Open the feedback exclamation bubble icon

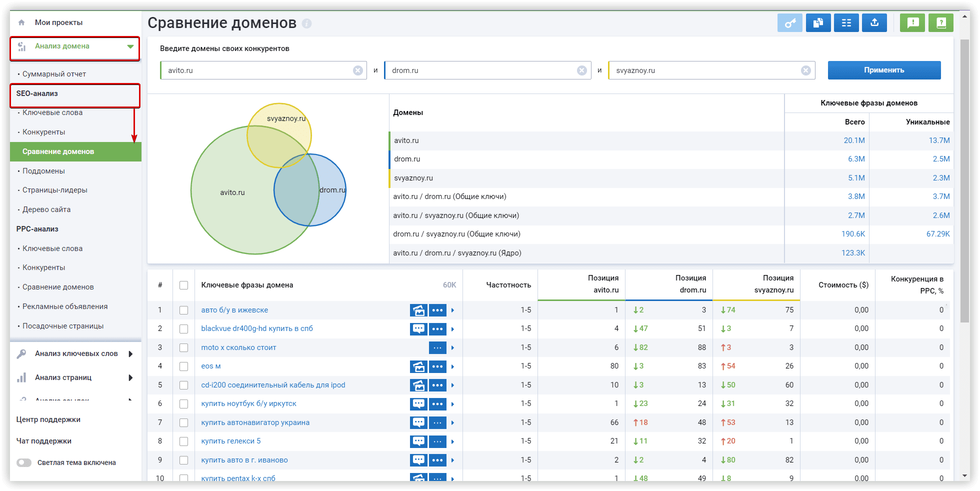pos(912,22)
